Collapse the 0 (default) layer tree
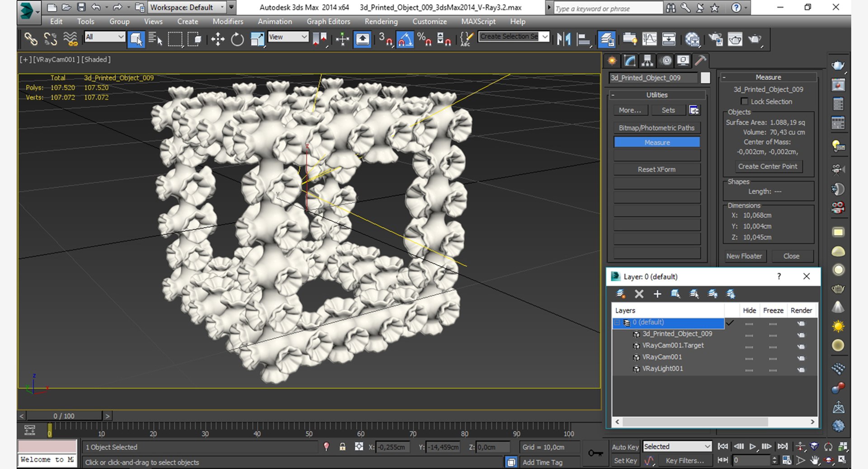 pos(617,323)
